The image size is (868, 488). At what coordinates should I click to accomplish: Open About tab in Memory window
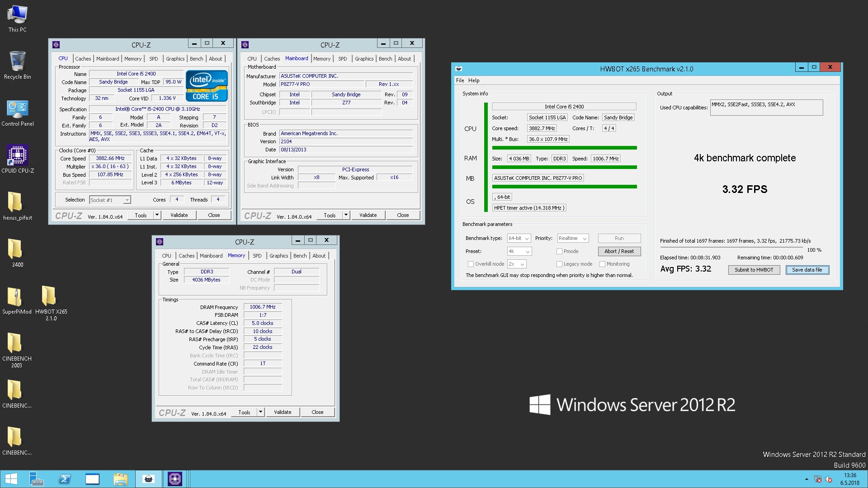(319, 256)
